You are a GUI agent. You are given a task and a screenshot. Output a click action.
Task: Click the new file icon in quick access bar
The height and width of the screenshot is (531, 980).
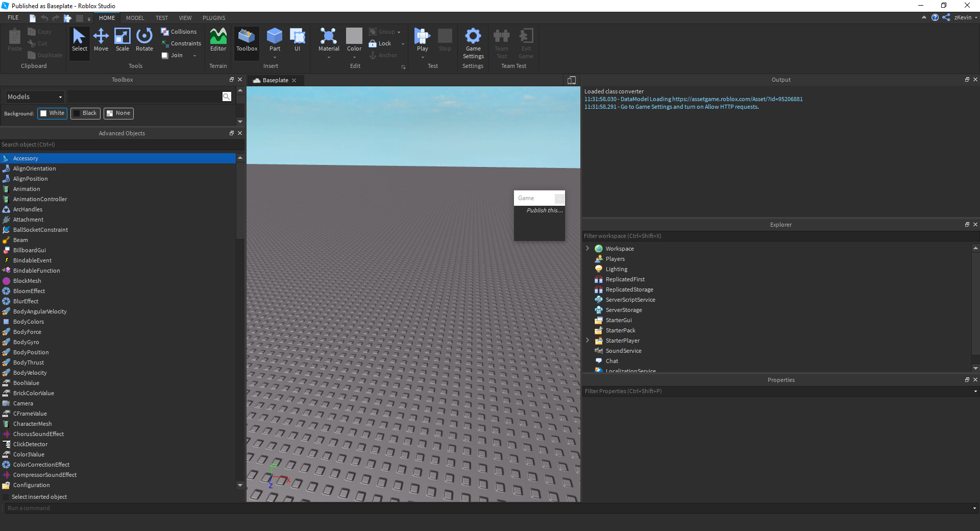33,18
